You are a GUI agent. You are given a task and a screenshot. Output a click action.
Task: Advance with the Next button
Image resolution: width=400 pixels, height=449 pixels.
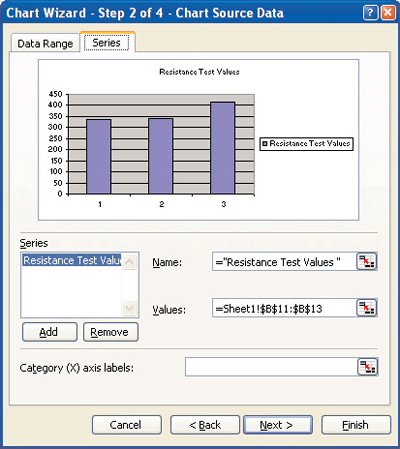pos(278,425)
